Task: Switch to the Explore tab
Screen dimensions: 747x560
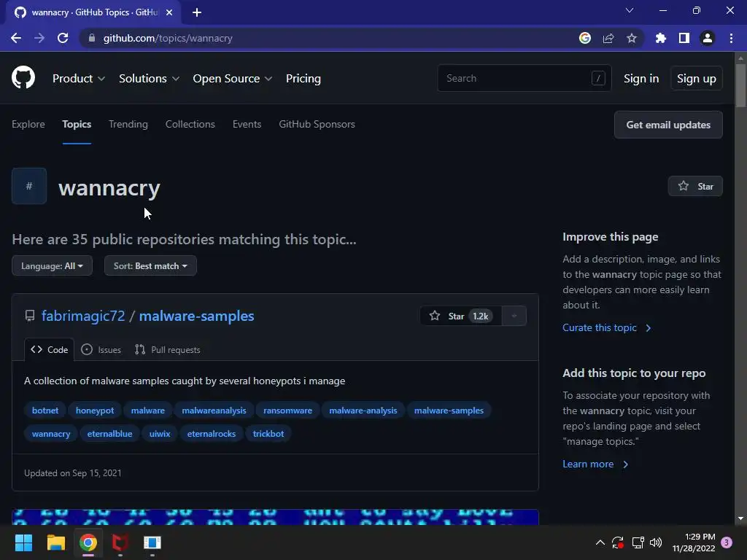Action: 28,124
